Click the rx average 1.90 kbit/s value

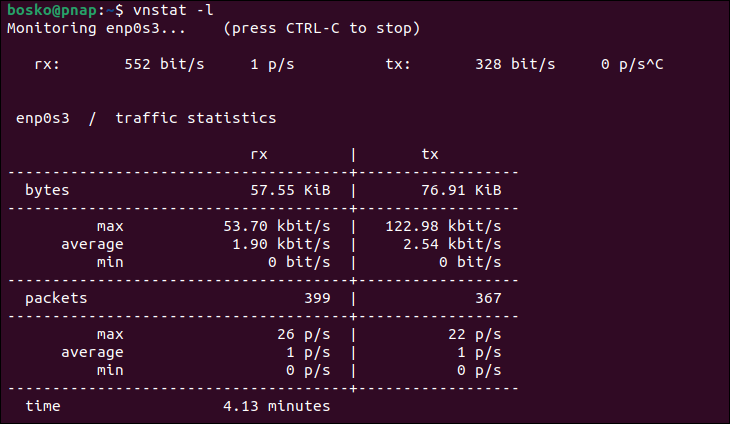click(282, 244)
